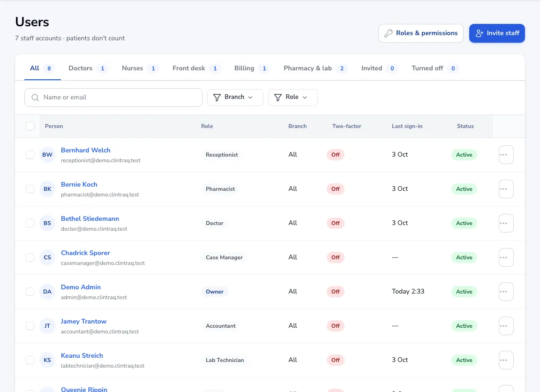Tick the checkbox for Keanu Streich
Image resolution: width=540 pixels, height=392 pixels.
coord(30,360)
